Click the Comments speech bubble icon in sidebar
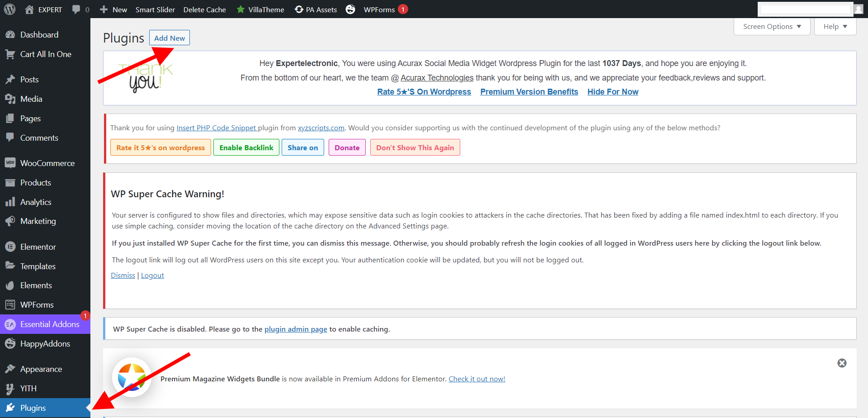This screenshot has height=418, width=868. [10, 138]
